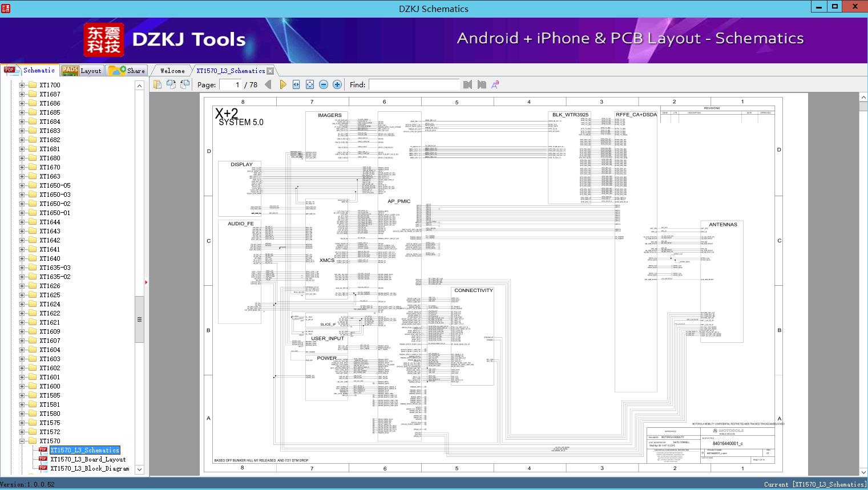The width and height of the screenshot is (868, 490).
Task: Select the XT1644 folder
Action: 50,222
